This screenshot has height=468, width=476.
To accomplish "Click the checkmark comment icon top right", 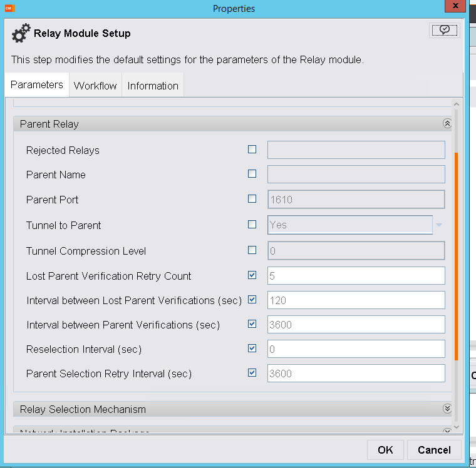I will (444, 30).
